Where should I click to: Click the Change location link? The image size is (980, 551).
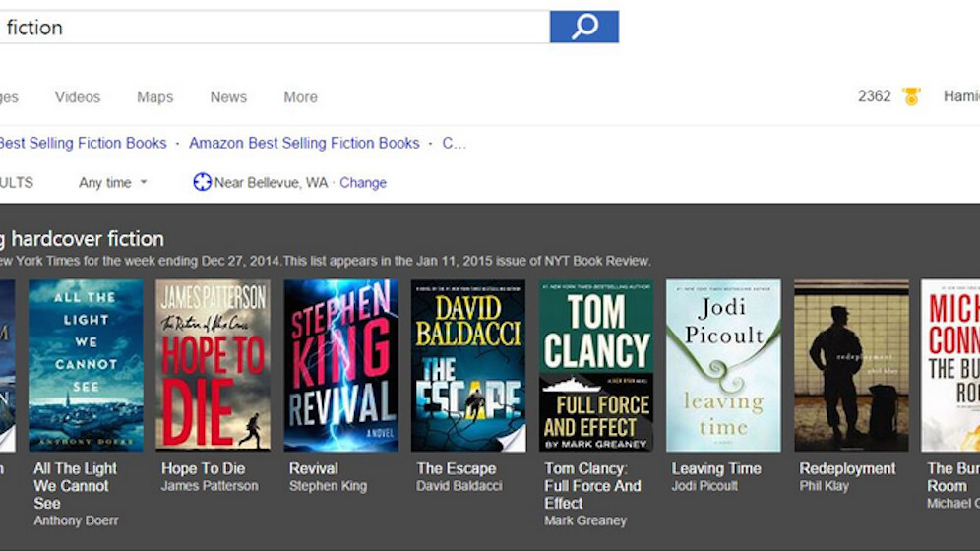tap(363, 182)
